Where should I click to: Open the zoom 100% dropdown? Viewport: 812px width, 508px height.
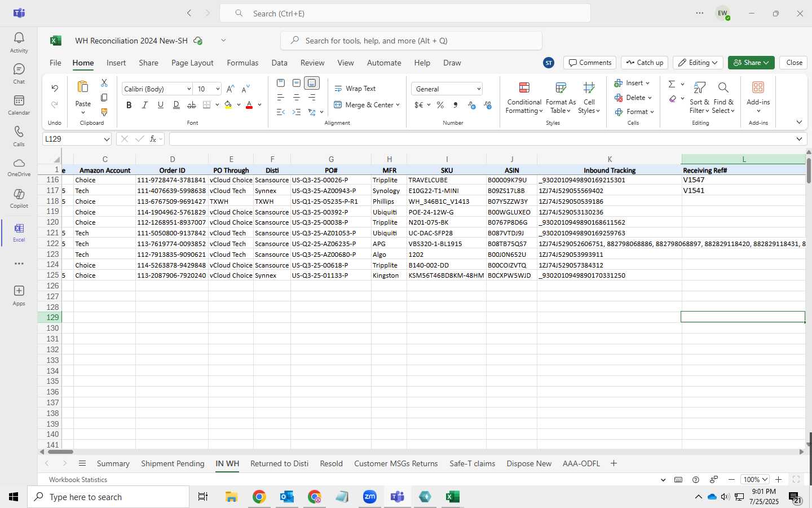756,479
